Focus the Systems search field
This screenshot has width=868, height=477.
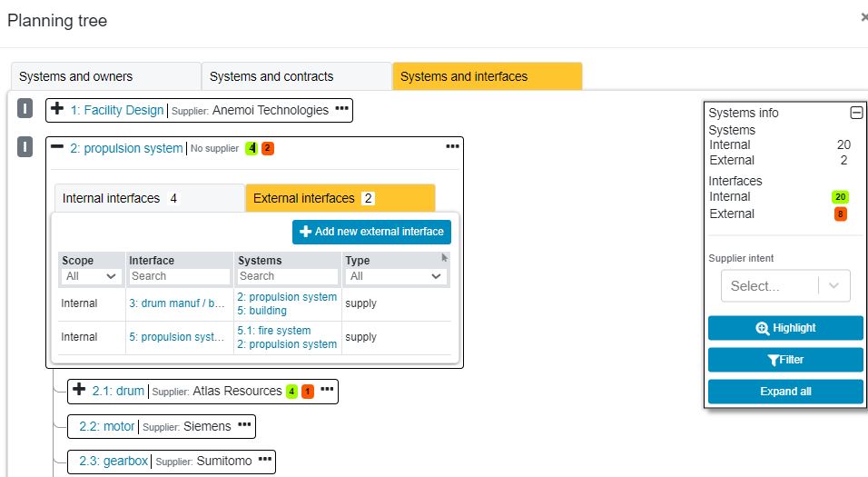(288, 276)
